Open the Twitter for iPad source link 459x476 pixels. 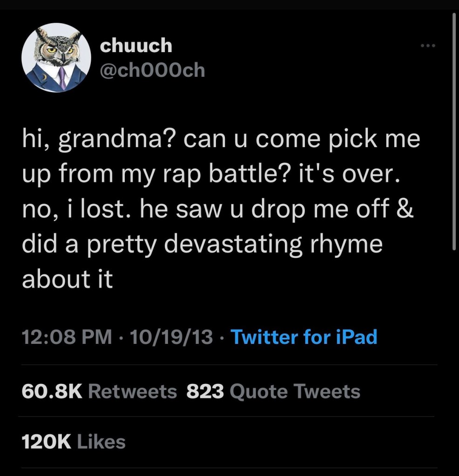304,336
